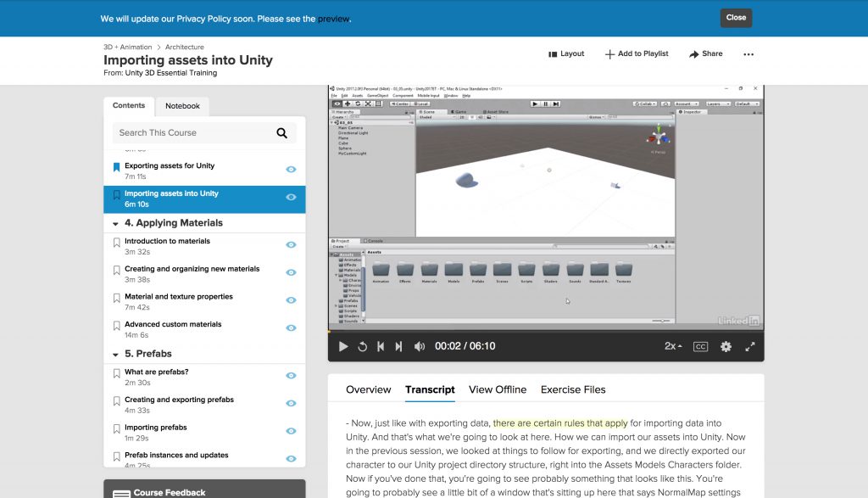This screenshot has width=868, height=498.
Task: Click the replay/rewind circular arrow icon
Action: (x=363, y=347)
